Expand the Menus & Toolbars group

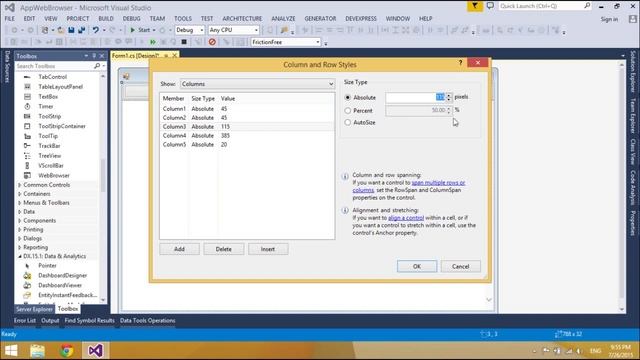tap(20, 203)
